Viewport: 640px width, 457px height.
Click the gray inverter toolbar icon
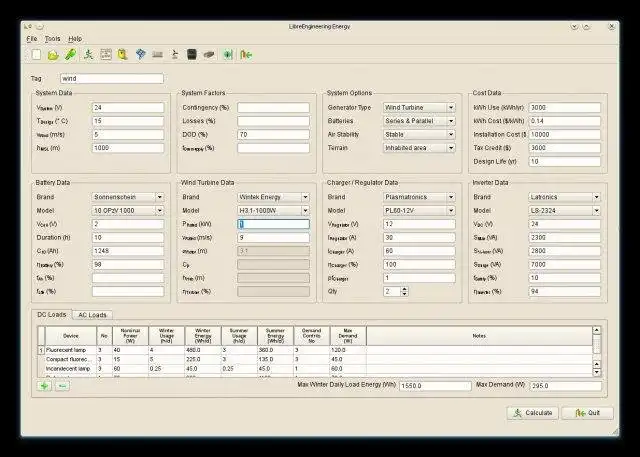(209, 54)
